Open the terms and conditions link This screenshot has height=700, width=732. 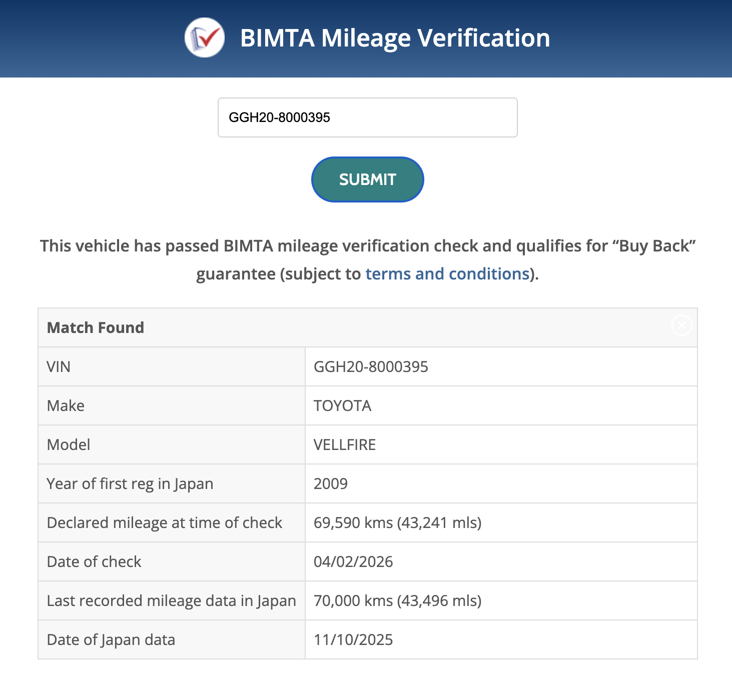pyautogui.click(x=447, y=274)
